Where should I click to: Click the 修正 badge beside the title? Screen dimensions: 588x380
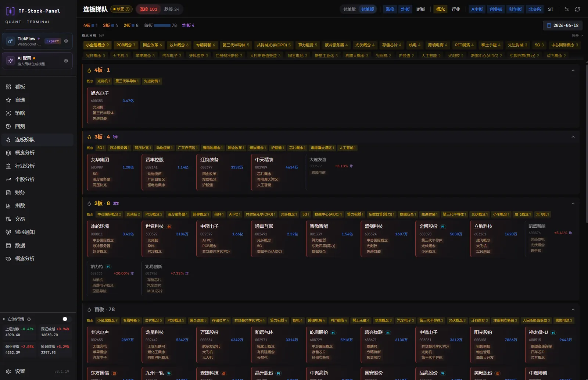[x=121, y=9]
